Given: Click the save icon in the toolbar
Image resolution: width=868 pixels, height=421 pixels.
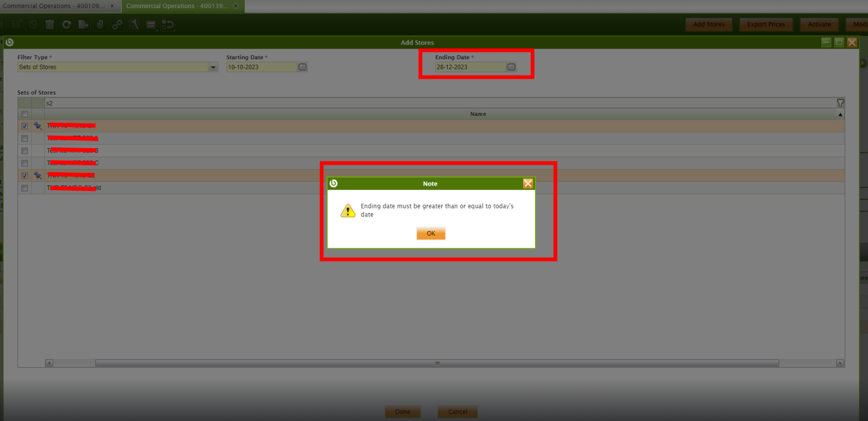Looking at the screenshot, I should click(16, 24).
